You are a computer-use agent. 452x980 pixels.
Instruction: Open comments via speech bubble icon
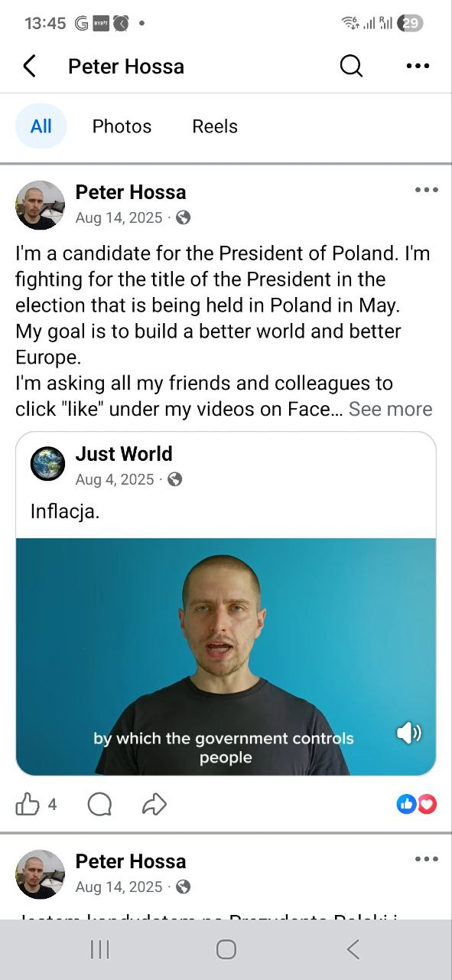click(x=99, y=804)
